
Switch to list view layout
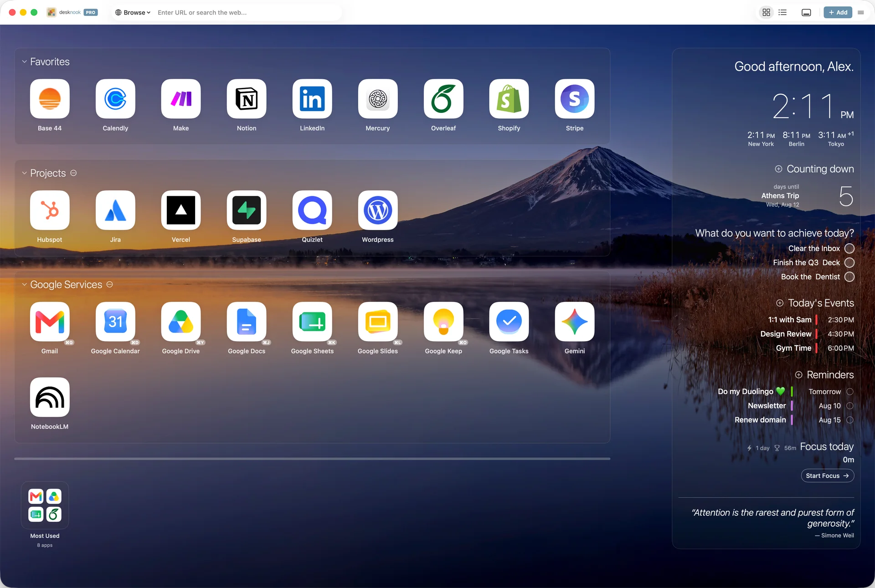(x=782, y=12)
